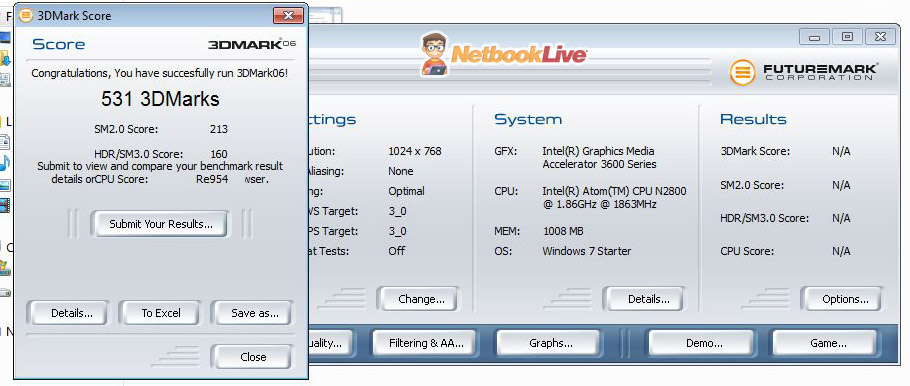Open Filtering & AA settings
The height and width of the screenshot is (386, 910).
click(426, 343)
